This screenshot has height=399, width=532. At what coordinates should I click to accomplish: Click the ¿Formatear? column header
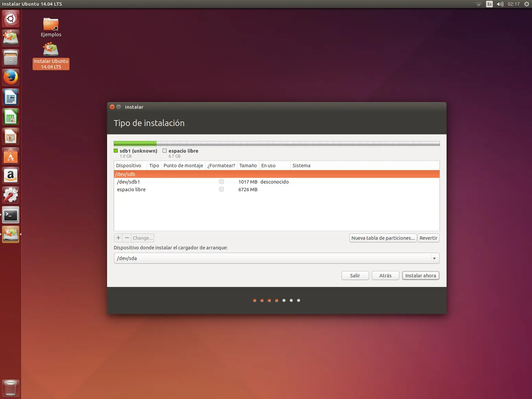[221, 166]
